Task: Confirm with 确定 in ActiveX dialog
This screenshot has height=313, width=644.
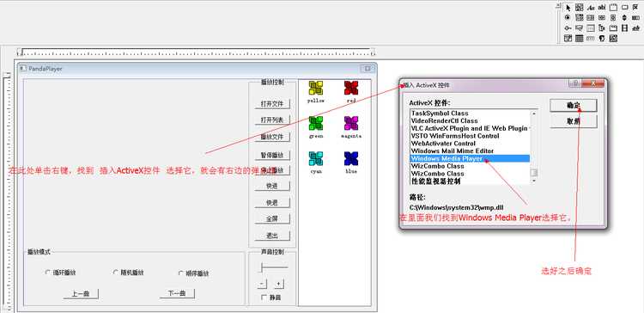Action: coord(574,105)
